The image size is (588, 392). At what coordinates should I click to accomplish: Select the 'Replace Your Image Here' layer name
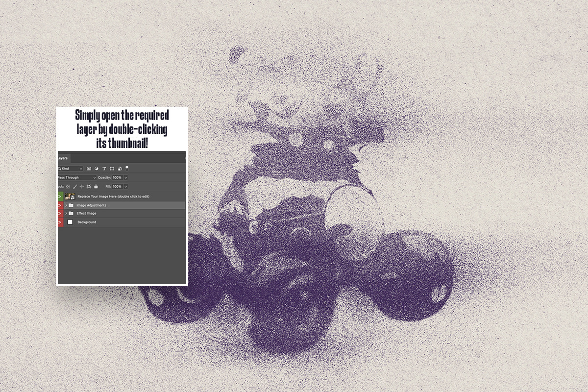pyautogui.click(x=113, y=196)
